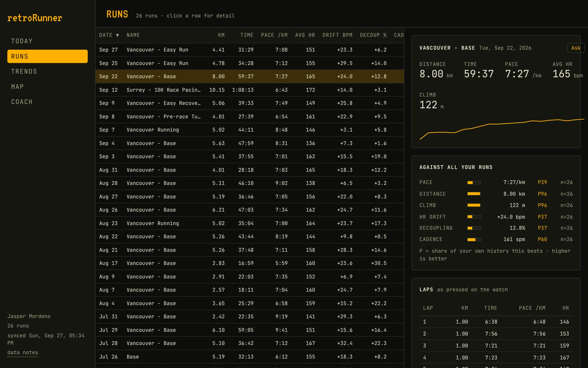Open the Aug 26 Vancouver - Base row
The height and width of the screenshot is (368, 588).
tap(250, 210)
